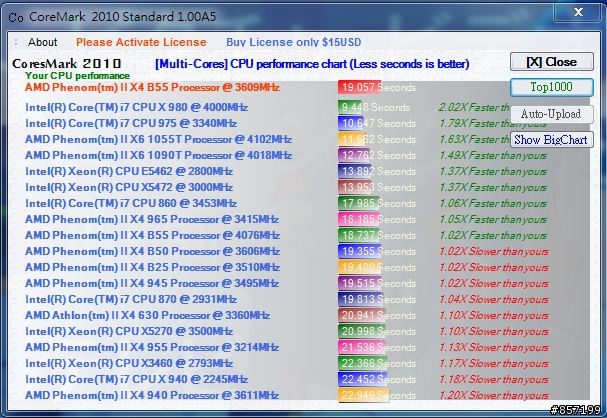Select your AMD Phenom II X4 B55 @ 3609MHz
607x418 pixels.
tap(152, 87)
